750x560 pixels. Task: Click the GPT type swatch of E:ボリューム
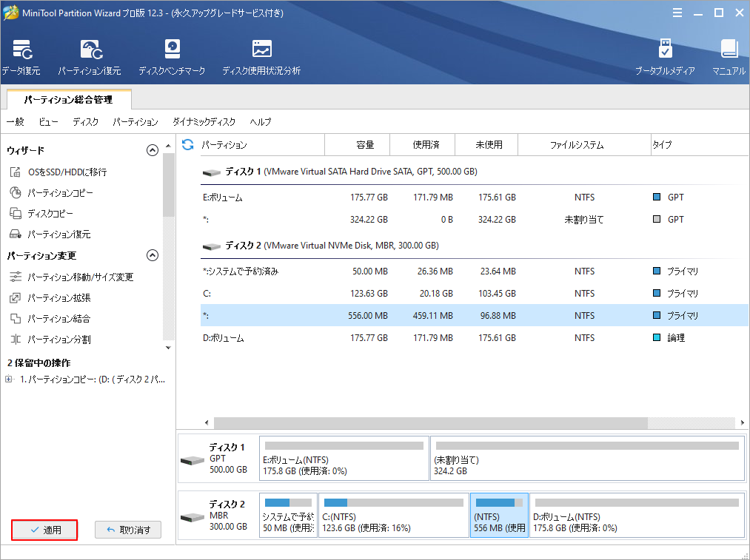click(x=657, y=197)
